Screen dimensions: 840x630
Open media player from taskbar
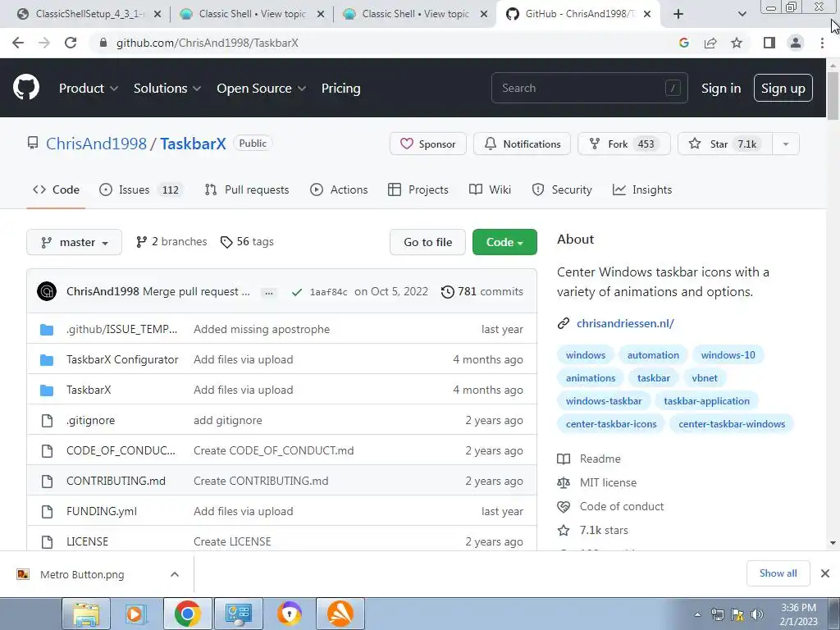pos(136,614)
